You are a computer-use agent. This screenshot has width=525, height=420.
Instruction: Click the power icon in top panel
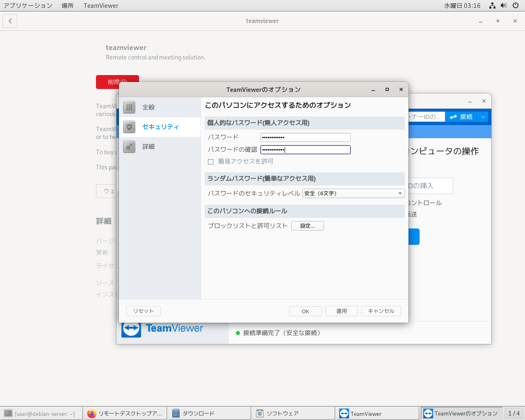516,6
